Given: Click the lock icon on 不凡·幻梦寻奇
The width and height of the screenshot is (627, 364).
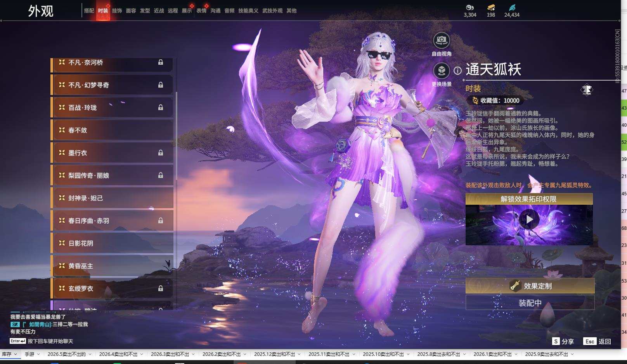Looking at the screenshot, I should pos(161,85).
